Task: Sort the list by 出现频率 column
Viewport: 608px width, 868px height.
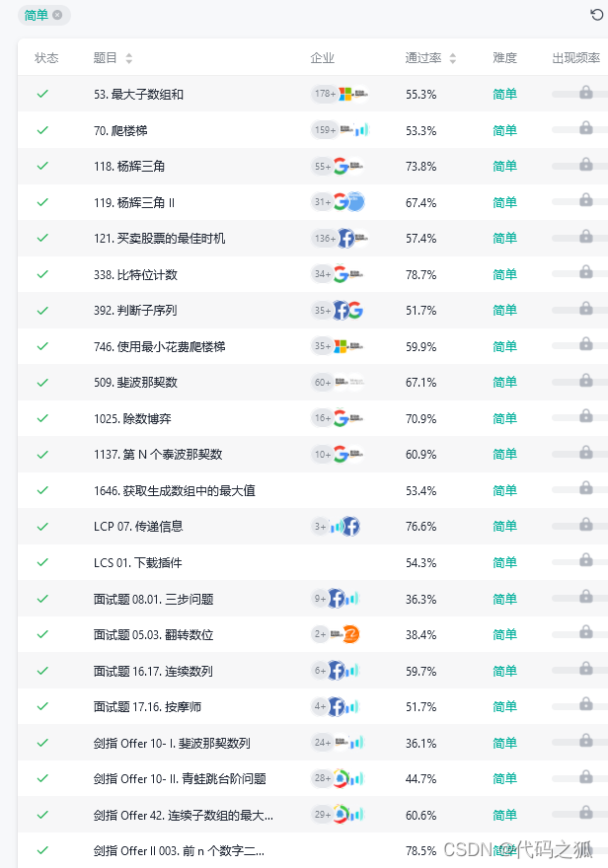Action: (576, 58)
